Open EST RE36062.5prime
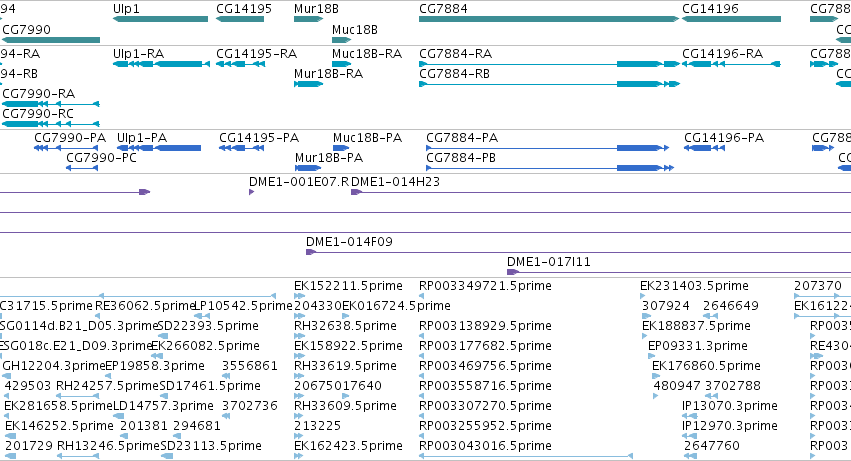 pyautogui.click(x=145, y=306)
